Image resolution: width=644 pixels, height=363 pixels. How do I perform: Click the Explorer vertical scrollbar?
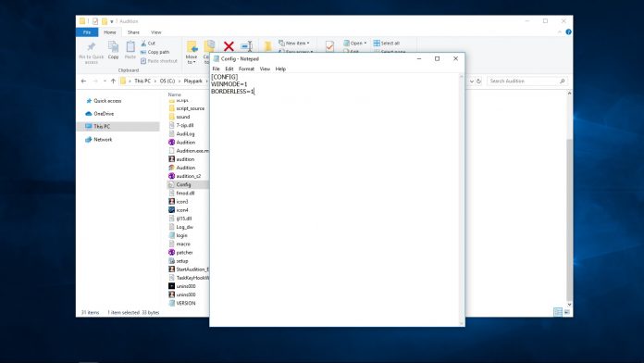coord(569,219)
